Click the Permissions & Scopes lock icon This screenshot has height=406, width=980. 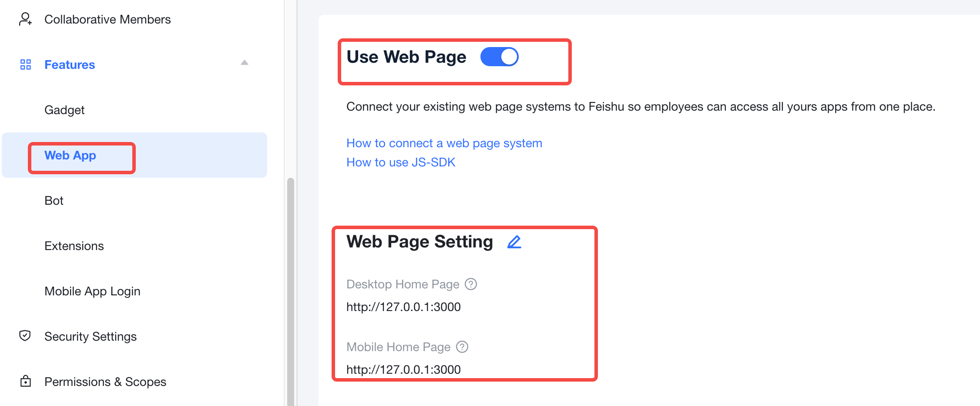(26, 381)
